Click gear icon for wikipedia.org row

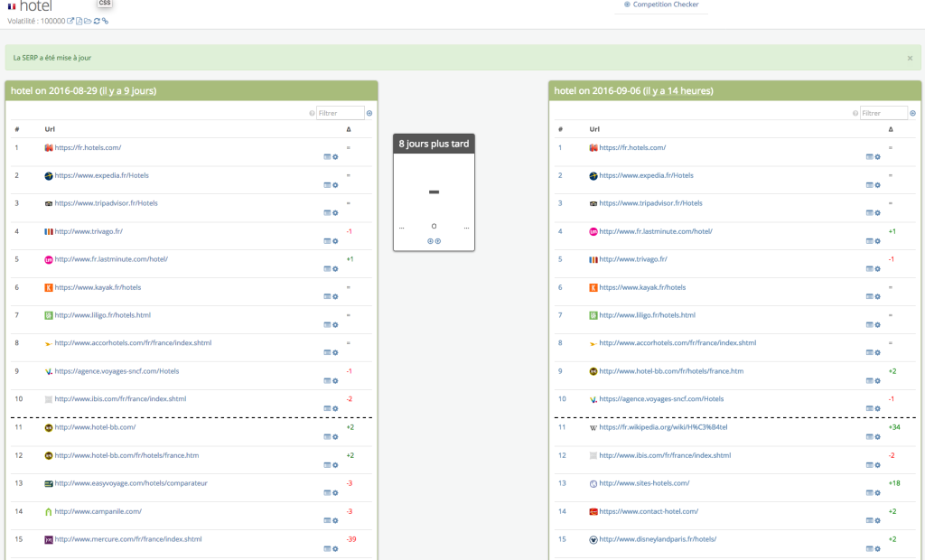tap(877, 437)
